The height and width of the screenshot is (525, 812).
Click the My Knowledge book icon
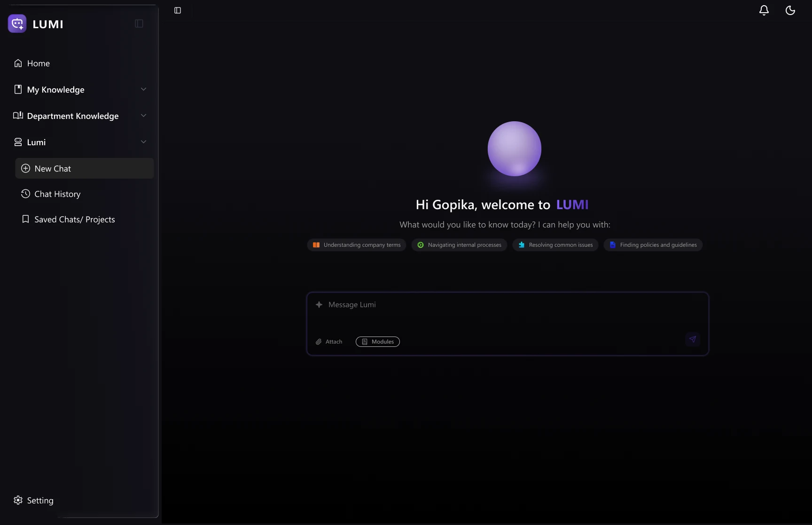pyautogui.click(x=18, y=89)
